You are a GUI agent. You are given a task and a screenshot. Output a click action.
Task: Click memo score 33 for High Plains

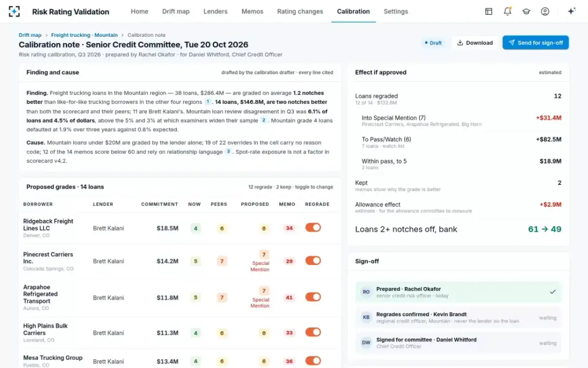289,333
